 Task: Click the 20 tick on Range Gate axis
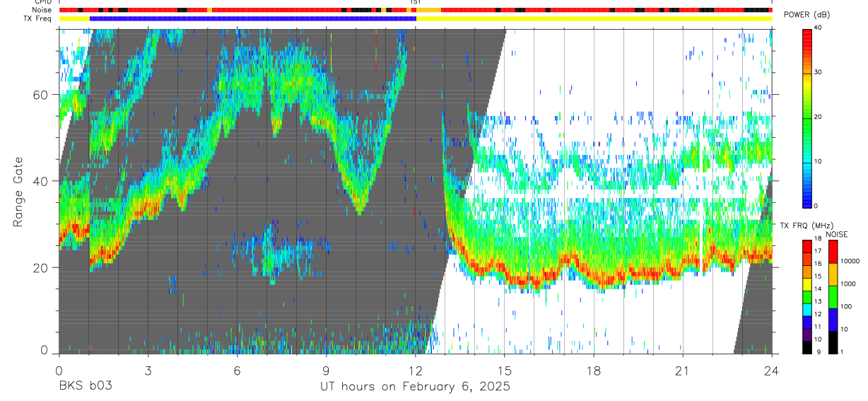(x=41, y=267)
